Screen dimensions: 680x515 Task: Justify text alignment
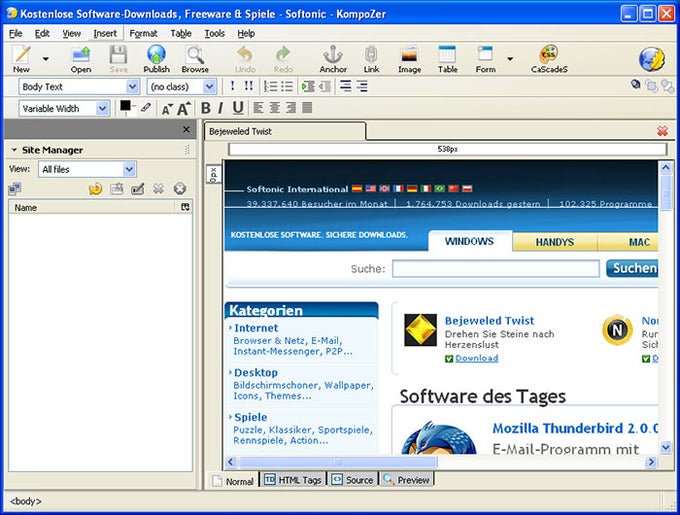click(x=307, y=108)
